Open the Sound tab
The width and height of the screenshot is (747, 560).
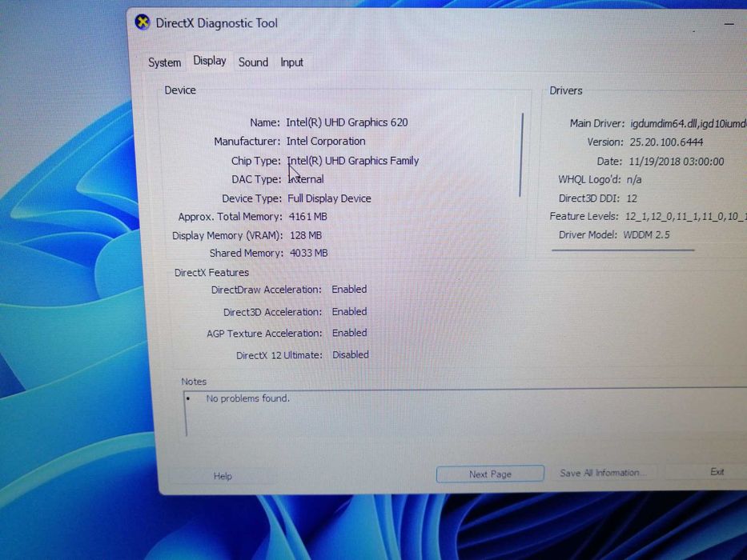pyautogui.click(x=253, y=62)
